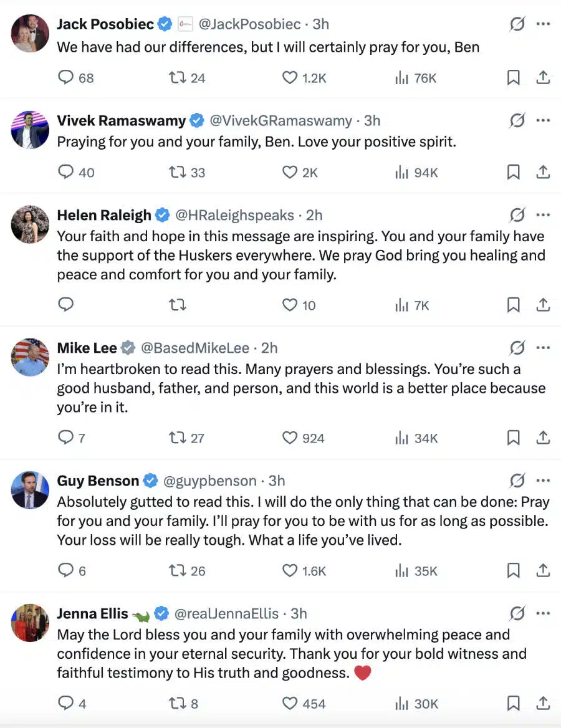Open more options on Jenna Ellis's tweet
Viewport: 561px width, 728px height.
coord(543,613)
